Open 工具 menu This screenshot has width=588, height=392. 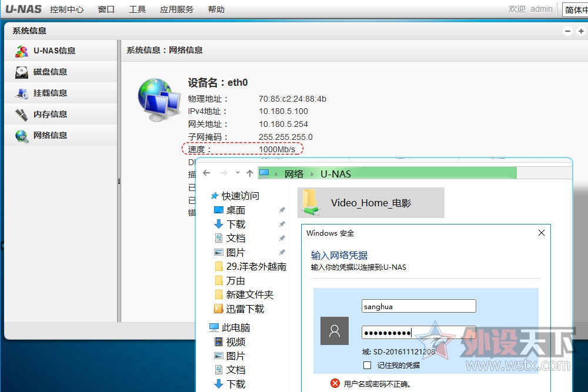pos(137,9)
